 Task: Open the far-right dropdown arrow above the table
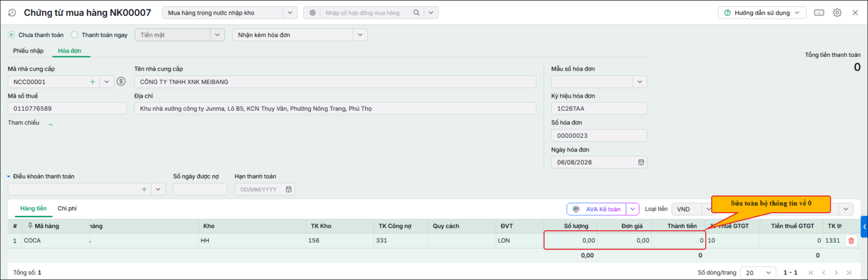tap(846, 209)
